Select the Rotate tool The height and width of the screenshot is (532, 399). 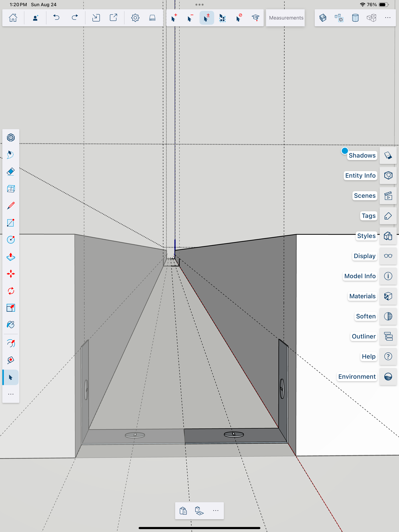point(11,291)
